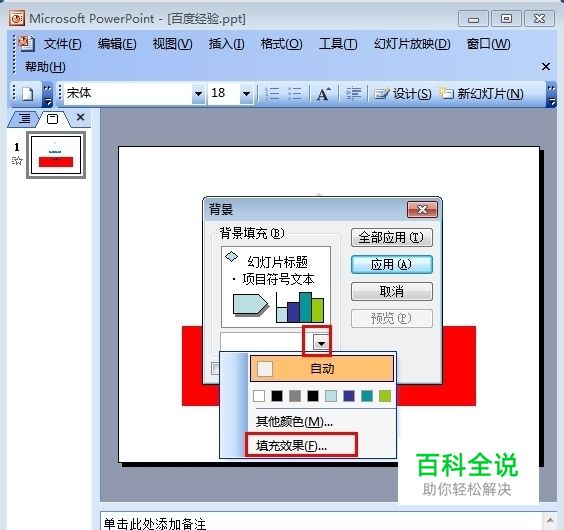Click the font size box showing 18

tap(223, 94)
